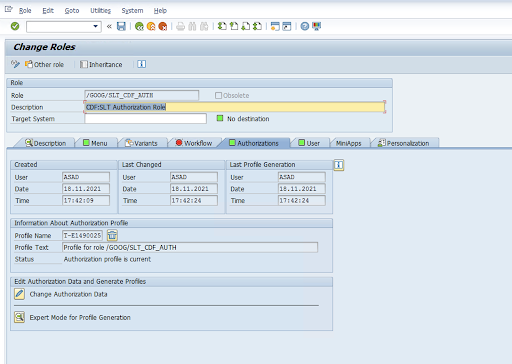512x364 pixels.
Task: Click the Last Changed User field
Action: point(194,177)
